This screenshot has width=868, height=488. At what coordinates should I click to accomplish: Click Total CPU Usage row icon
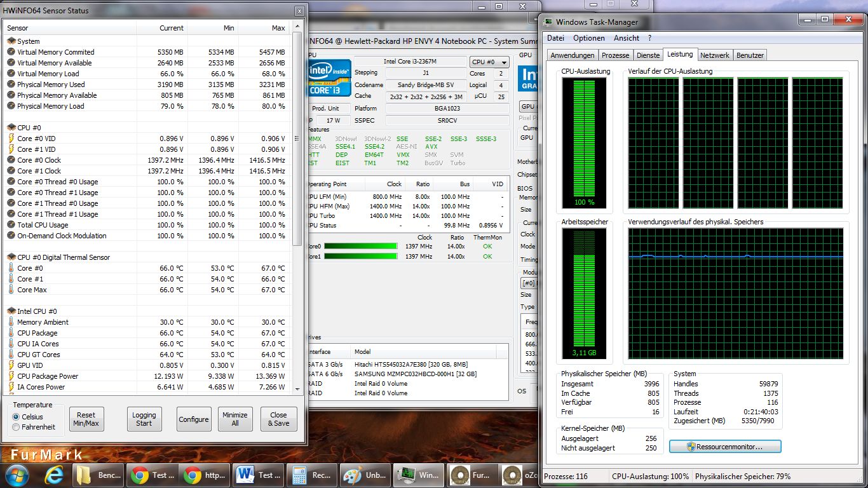click(11, 225)
